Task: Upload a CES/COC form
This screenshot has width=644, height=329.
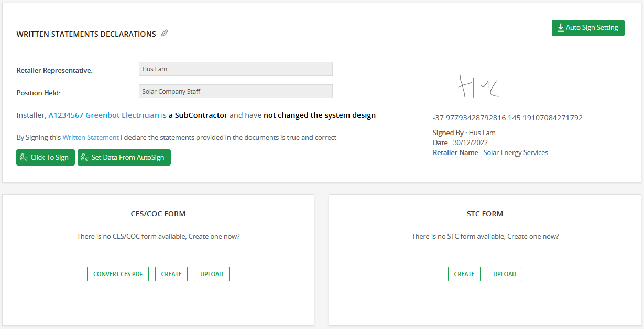Action: tap(212, 274)
